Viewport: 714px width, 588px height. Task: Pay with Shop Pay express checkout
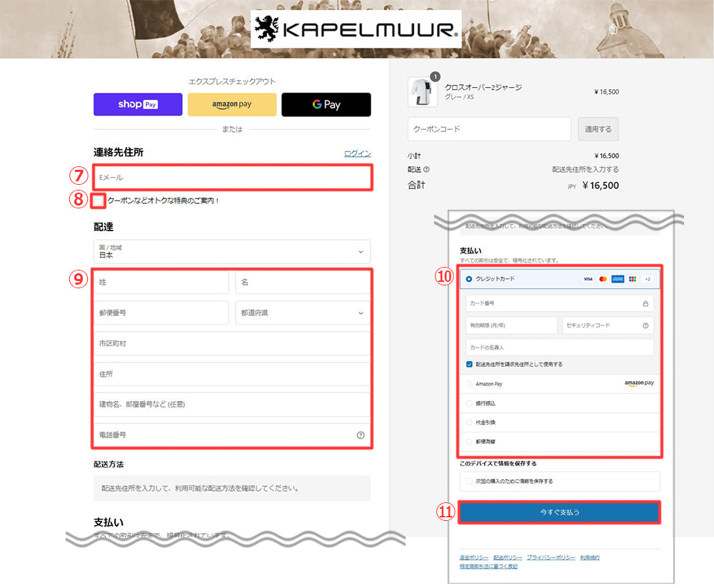coord(138,104)
